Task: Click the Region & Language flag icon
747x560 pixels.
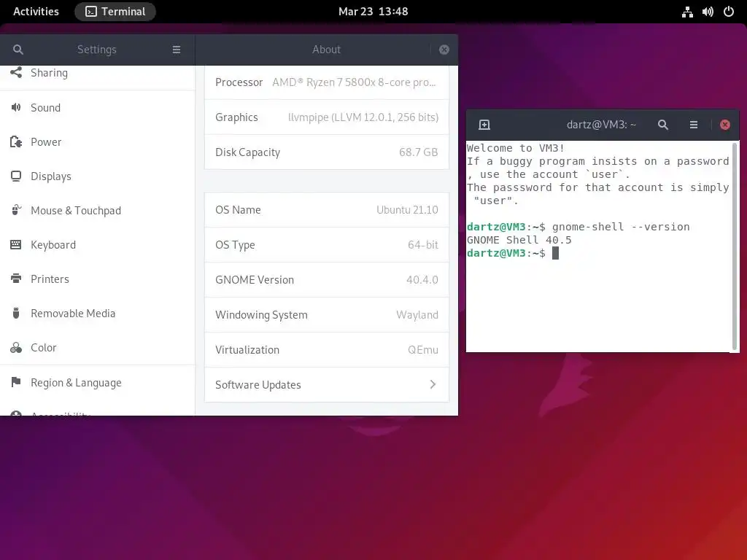Action: (16, 382)
